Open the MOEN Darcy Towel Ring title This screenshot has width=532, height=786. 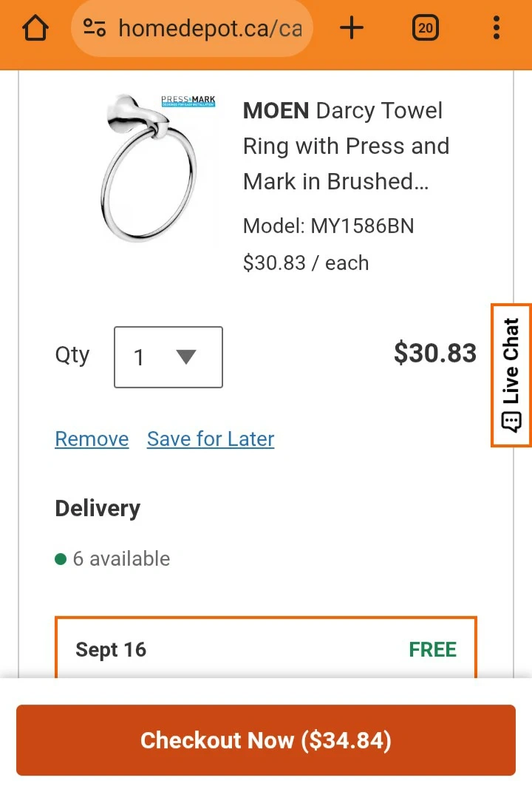346,146
